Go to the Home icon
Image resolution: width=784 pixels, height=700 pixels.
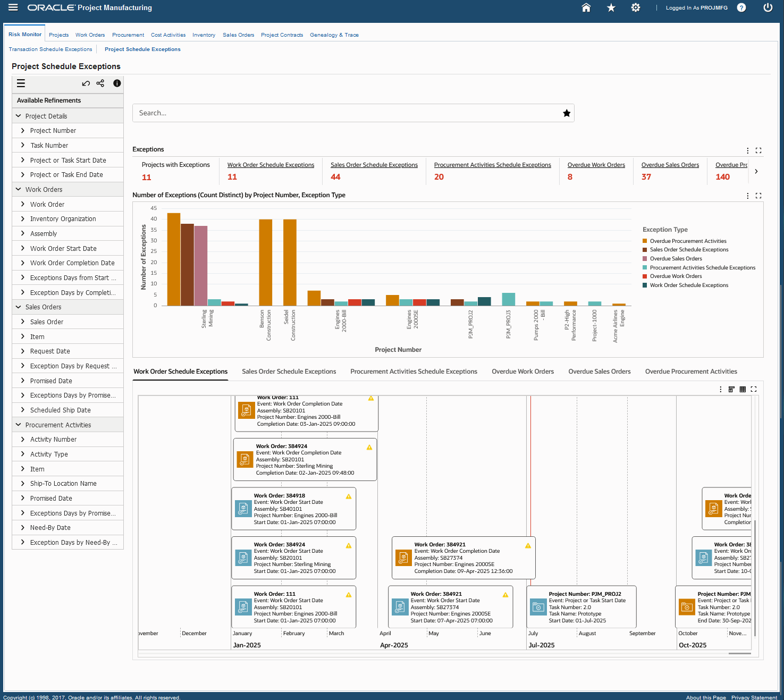coord(586,7)
